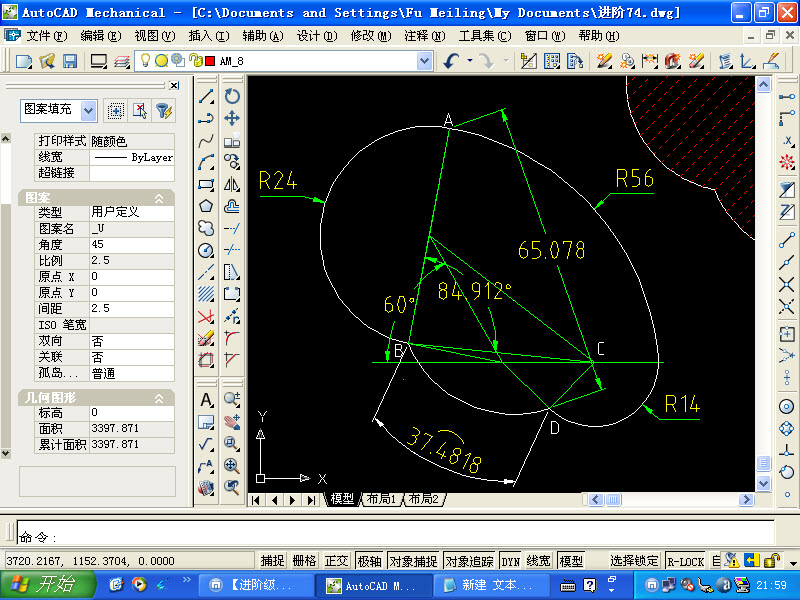800x600 pixels.
Task: Click the Fillet corner tool icon
Action: 232,338
